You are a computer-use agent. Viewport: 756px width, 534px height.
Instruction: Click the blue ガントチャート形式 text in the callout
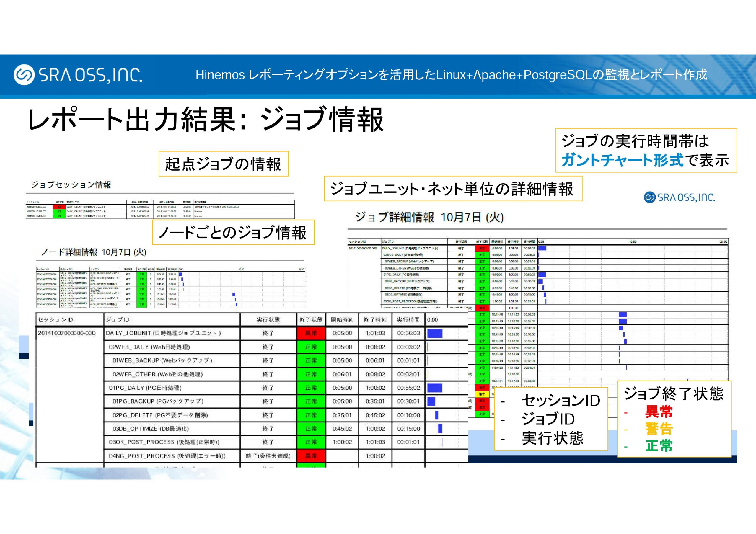tap(622, 160)
